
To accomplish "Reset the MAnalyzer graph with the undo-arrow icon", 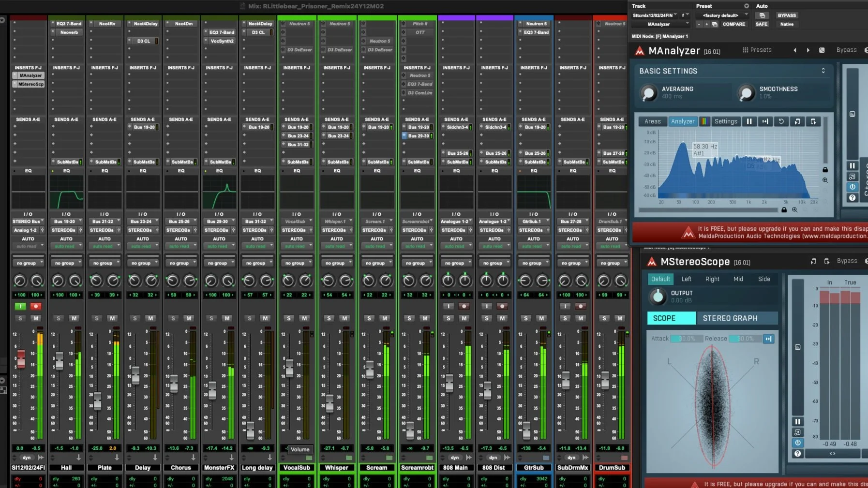I will 781,121.
